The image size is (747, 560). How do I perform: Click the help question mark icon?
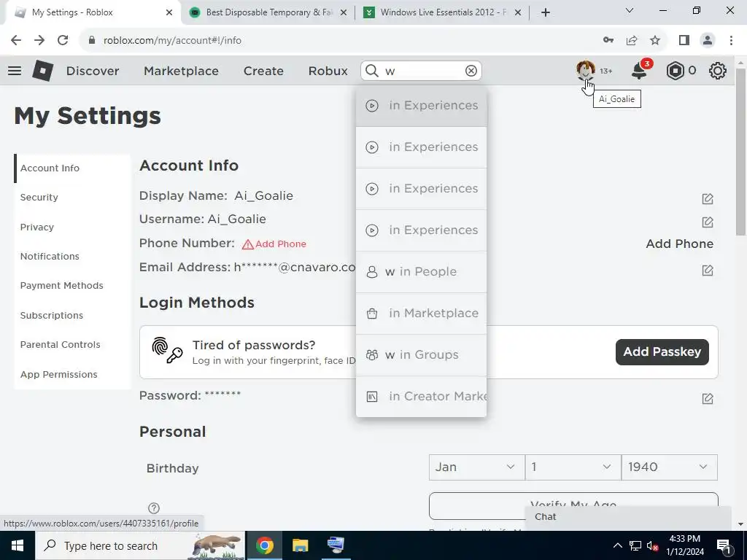click(154, 508)
